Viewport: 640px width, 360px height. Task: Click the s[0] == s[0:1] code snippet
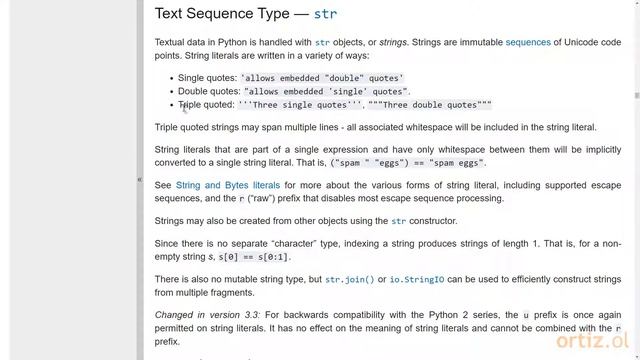(253, 257)
